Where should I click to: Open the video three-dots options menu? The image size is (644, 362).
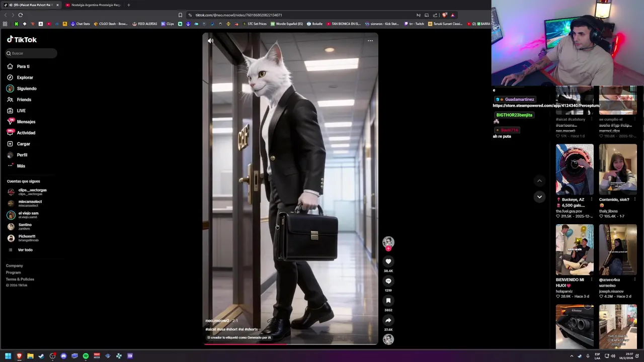pyautogui.click(x=370, y=41)
